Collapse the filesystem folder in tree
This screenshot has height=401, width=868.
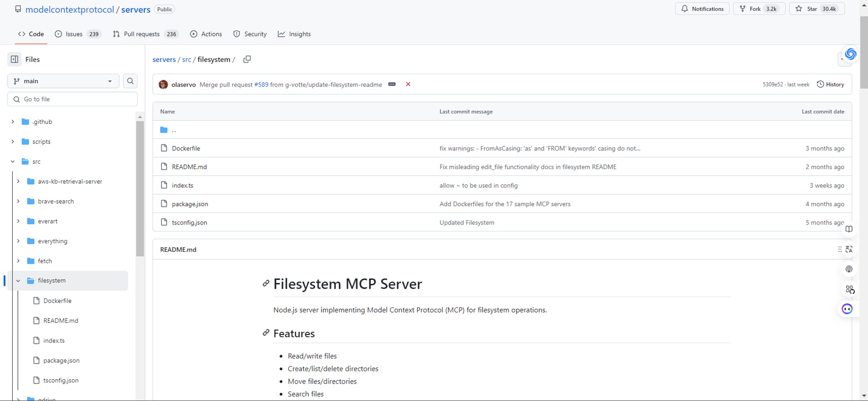(18, 281)
